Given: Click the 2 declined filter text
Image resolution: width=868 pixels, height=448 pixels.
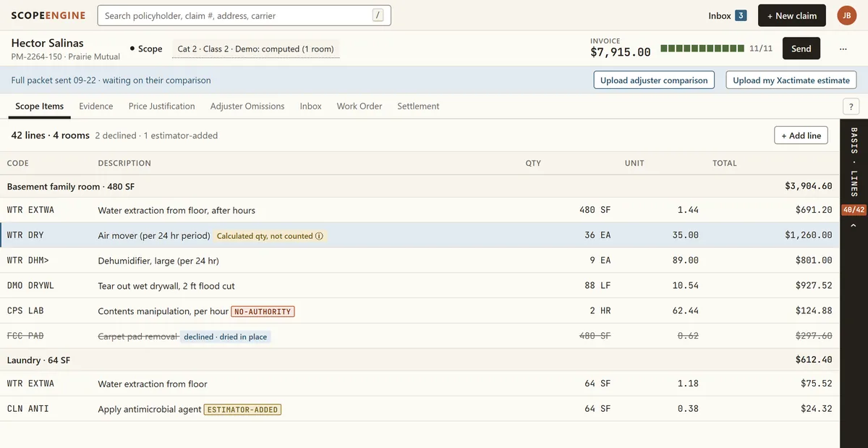Looking at the screenshot, I should 116,135.
